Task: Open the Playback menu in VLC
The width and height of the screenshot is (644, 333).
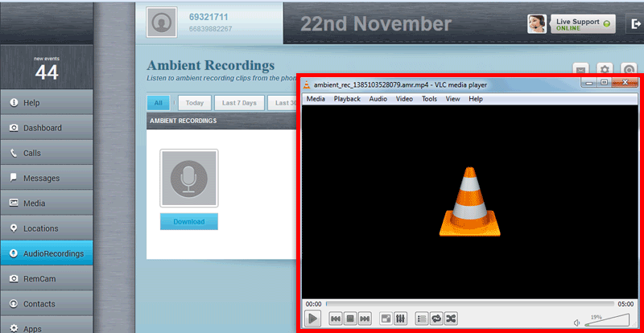Action: [347, 99]
